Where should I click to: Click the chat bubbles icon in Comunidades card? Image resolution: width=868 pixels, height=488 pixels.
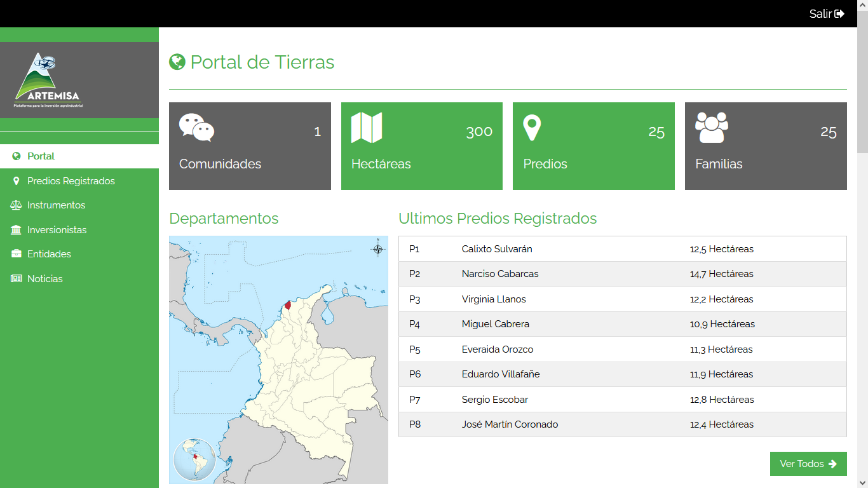click(x=196, y=127)
